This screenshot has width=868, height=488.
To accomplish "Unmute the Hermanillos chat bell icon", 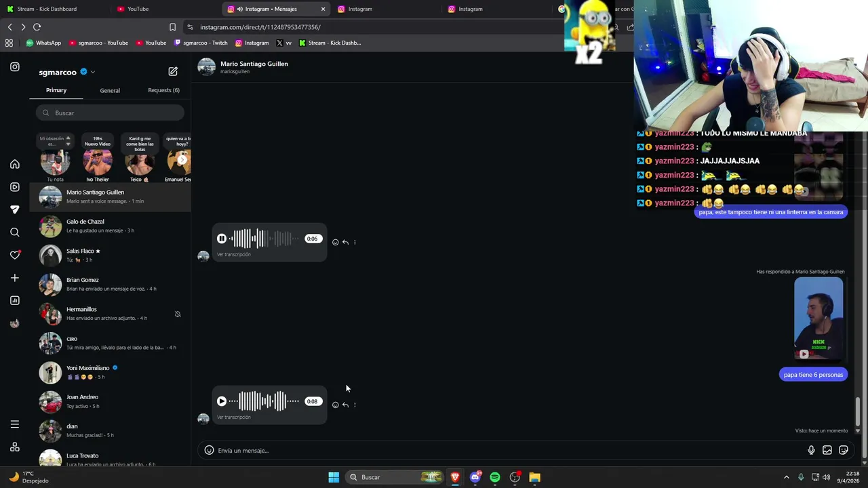I will click(178, 314).
